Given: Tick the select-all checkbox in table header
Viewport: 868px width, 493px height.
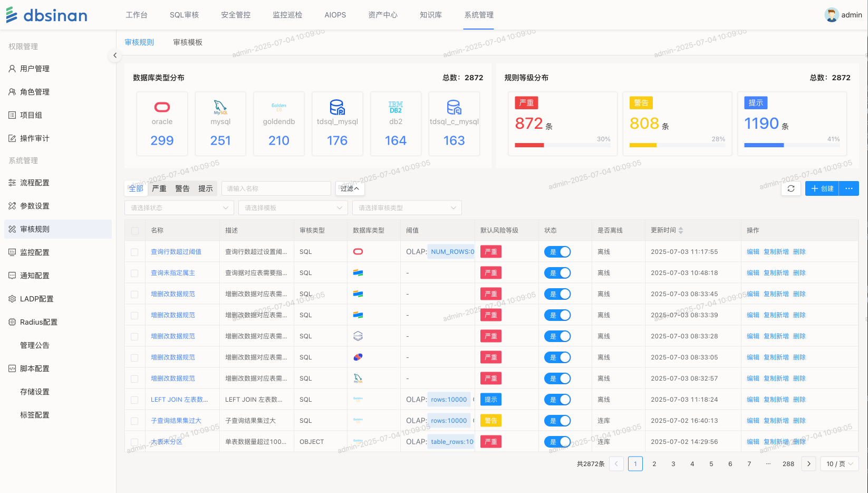Looking at the screenshot, I should coord(134,231).
